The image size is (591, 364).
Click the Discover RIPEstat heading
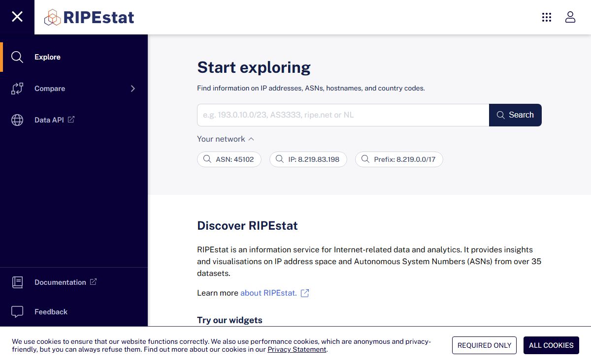click(247, 226)
